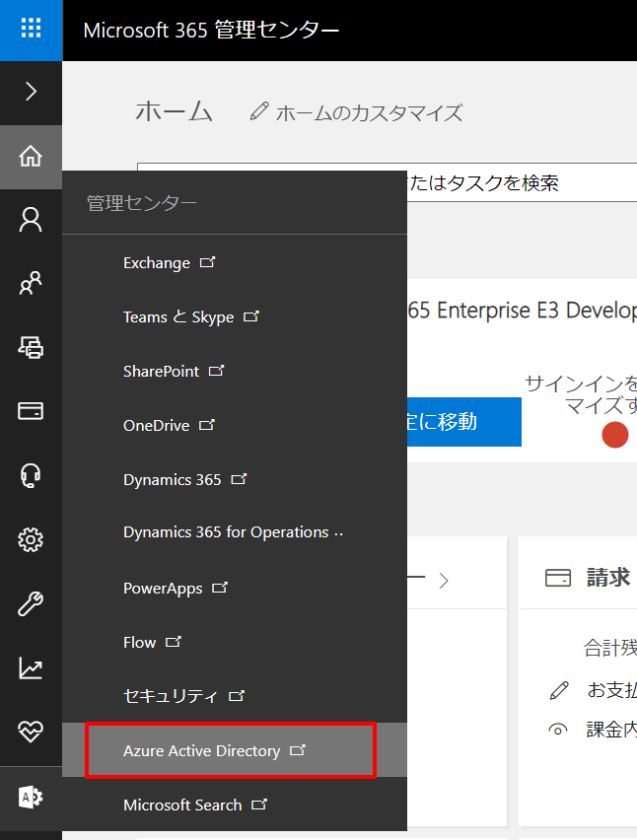Viewport: 637px width, 840px height.
Task: Open the Settings gear icon
Action: (31, 539)
